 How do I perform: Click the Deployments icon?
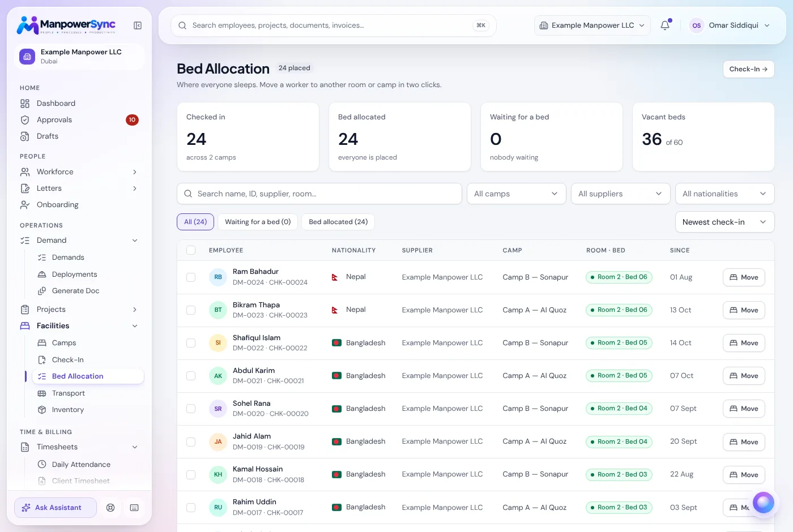coord(42,274)
